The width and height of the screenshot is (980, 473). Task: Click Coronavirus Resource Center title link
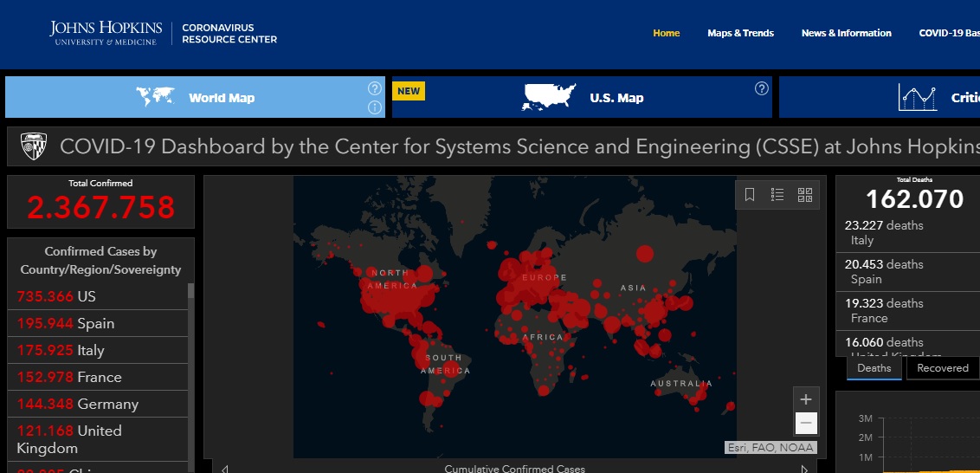click(x=229, y=33)
